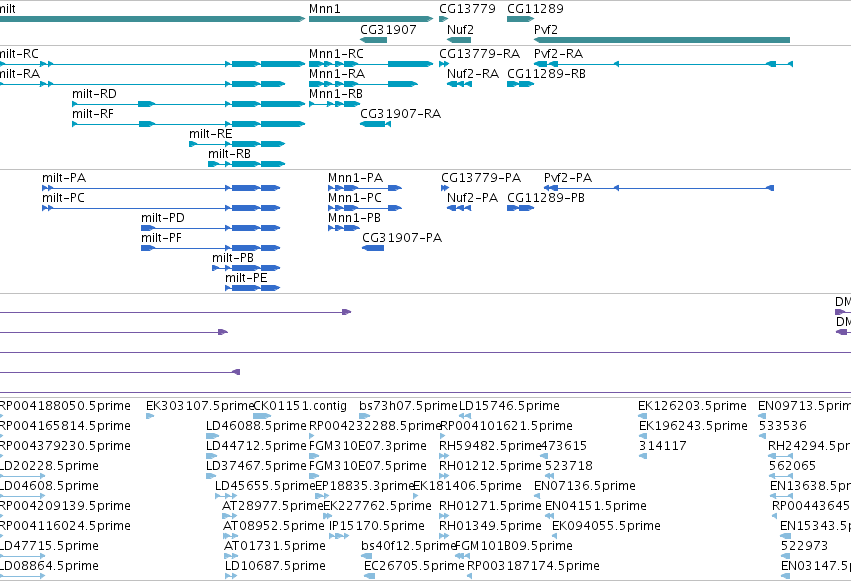
Task: Click the EK094055.5prime EST label
Action: point(606,526)
